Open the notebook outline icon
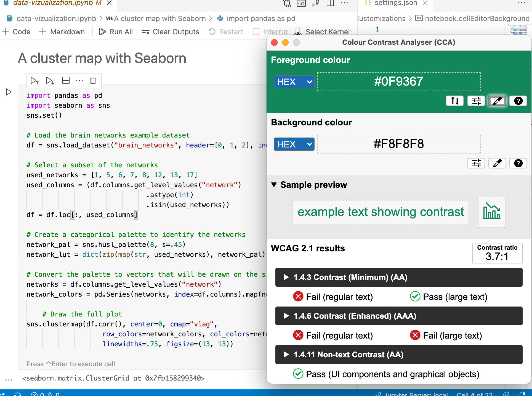 [315, 4]
